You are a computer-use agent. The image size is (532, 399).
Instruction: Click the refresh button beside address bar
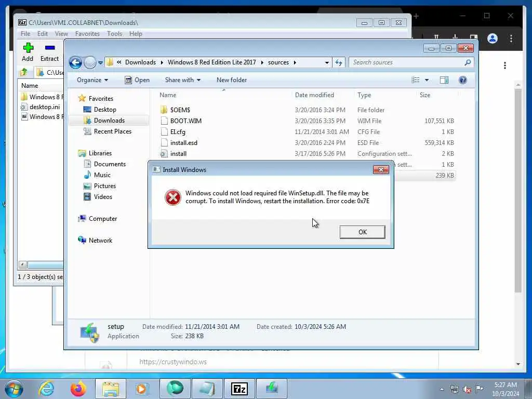(339, 62)
